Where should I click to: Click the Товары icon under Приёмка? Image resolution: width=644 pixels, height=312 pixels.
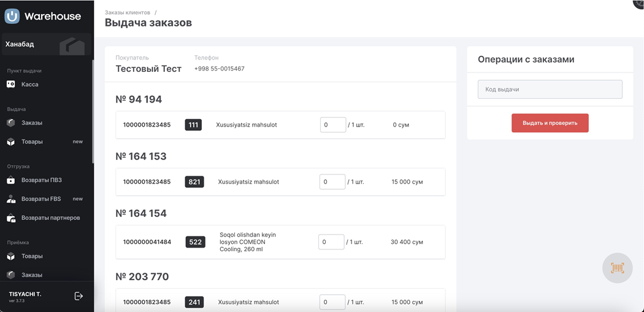coord(11,256)
